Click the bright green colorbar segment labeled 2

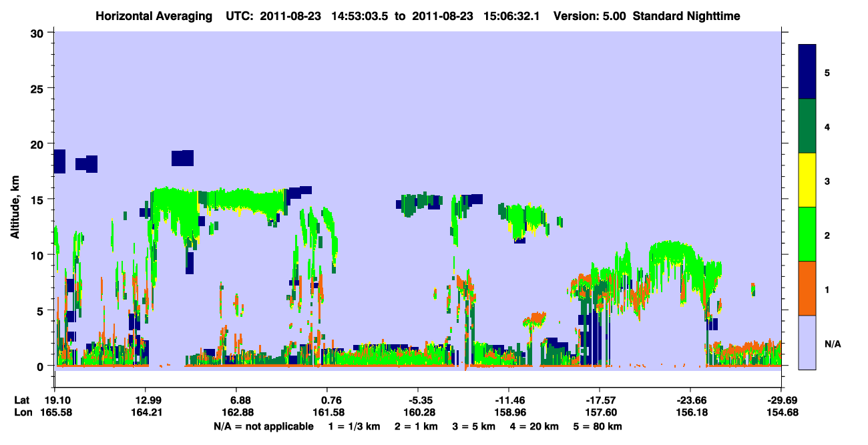[x=807, y=234]
